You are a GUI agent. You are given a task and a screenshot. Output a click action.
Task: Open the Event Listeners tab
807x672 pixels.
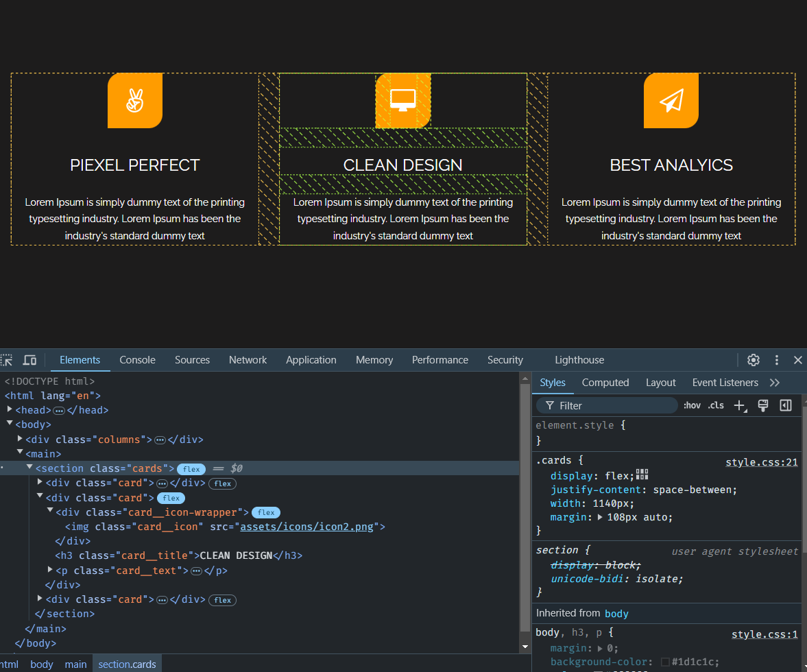(x=725, y=383)
